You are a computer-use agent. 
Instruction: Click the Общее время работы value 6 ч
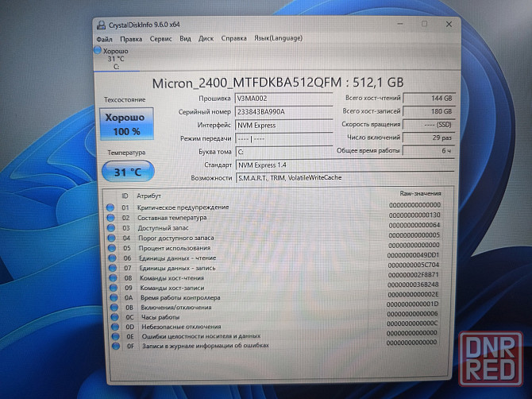click(x=429, y=150)
